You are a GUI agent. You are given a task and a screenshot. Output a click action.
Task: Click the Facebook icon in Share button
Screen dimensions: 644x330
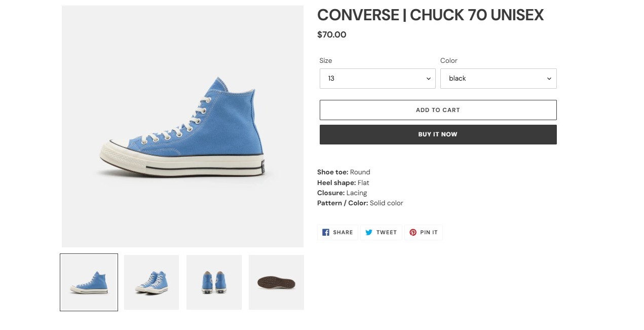[x=326, y=232]
